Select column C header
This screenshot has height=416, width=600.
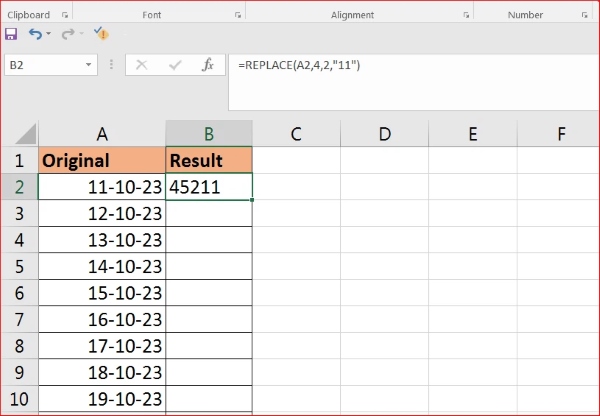[x=297, y=134]
